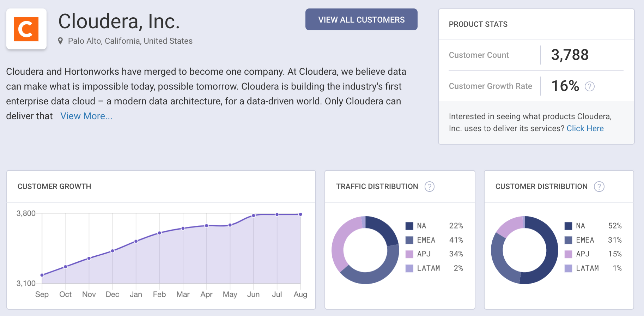Image resolution: width=644 pixels, height=316 pixels.
Task: Click the Customer Growth chart heading
Action: pyautogui.click(x=54, y=187)
